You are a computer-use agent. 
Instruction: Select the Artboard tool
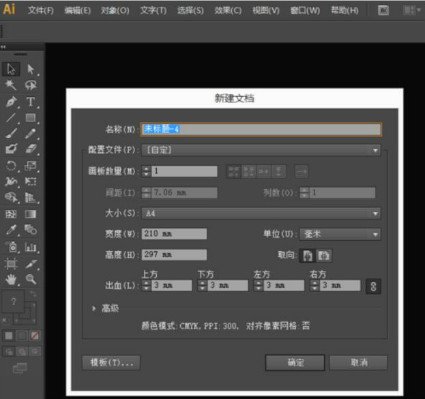[11, 264]
